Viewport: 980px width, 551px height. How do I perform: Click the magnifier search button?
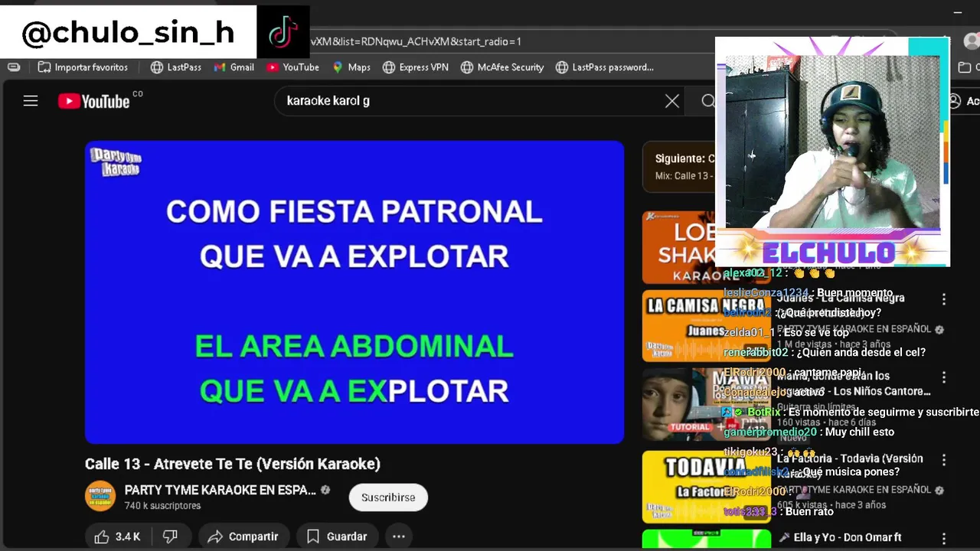(708, 101)
